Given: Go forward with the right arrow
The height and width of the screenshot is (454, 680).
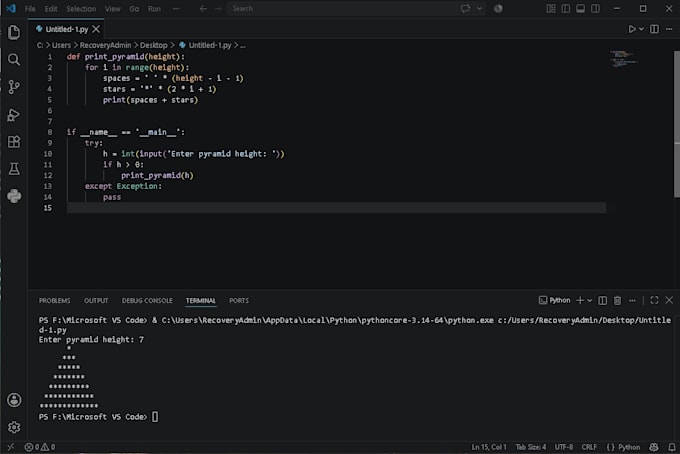Looking at the screenshot, I should tap(218, 9).
